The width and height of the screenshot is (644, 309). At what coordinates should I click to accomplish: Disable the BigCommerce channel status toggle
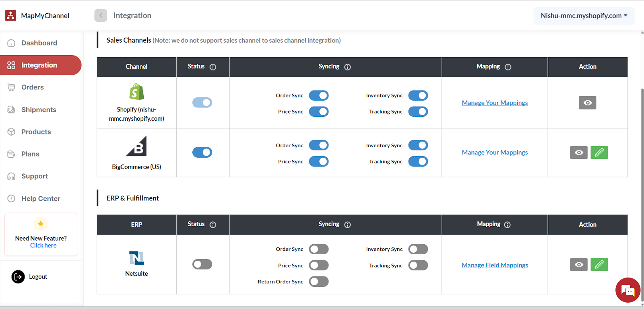pos(202,152)
